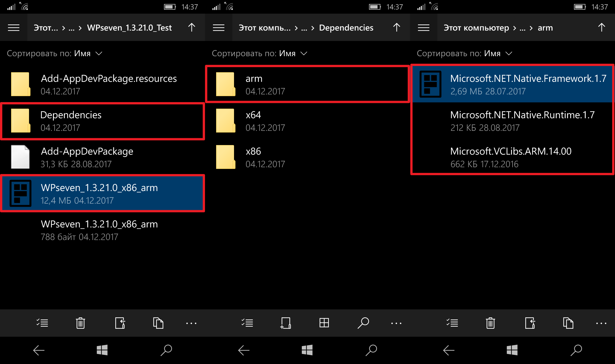The width and height of the screenshot is (615, 364).
Task: Open the x86 folder
Action: (307, 157)
